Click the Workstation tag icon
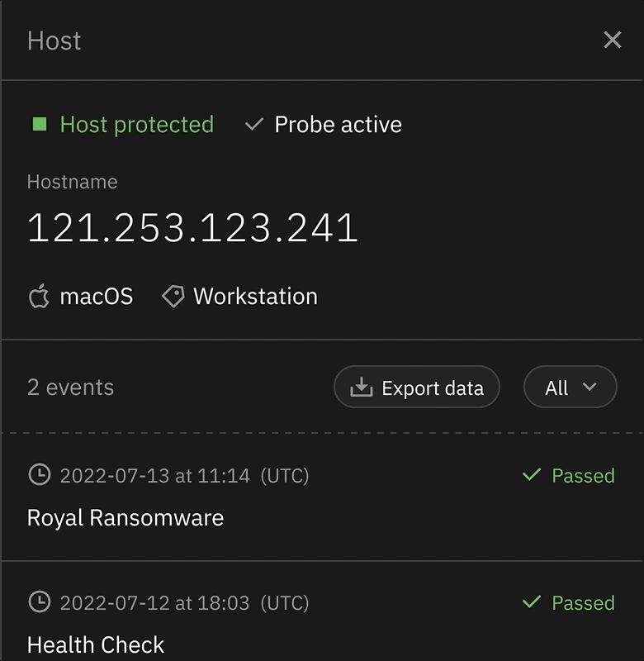The width and height of the screenshot is (644, 661). 173,297
